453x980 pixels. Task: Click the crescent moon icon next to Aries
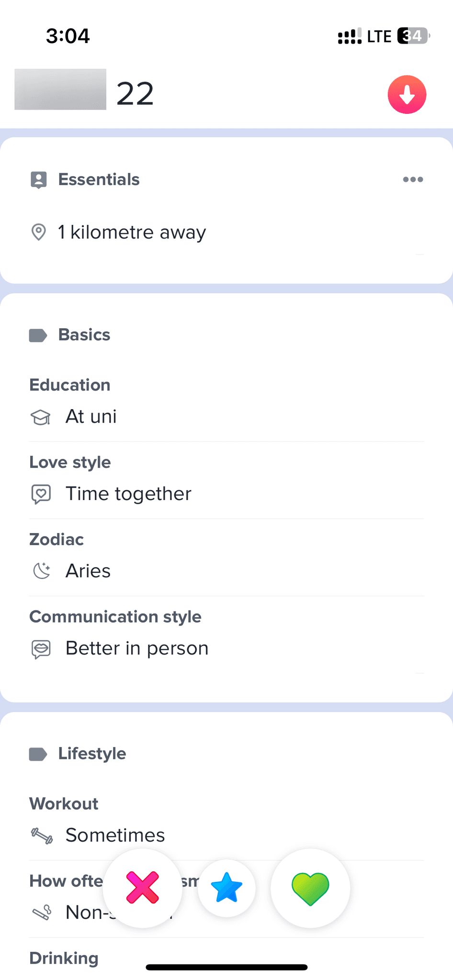tap(41, 570)
